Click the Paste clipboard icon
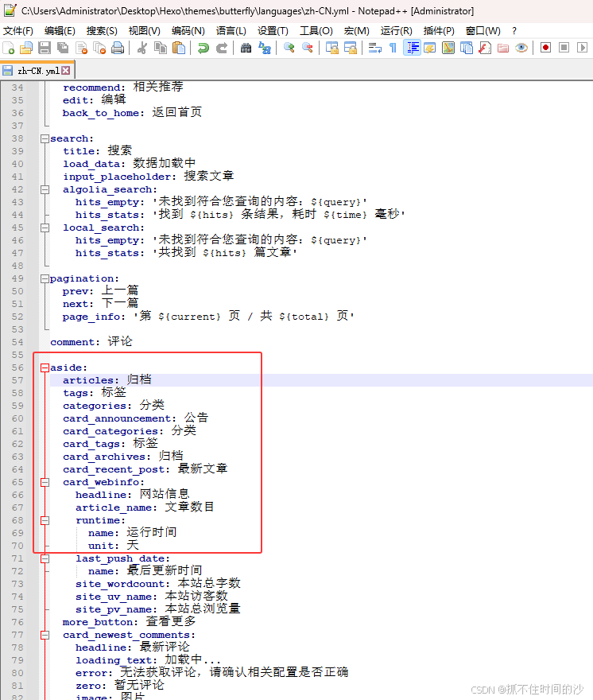Image resolution: width=593 pixels, height=700 pixels. (179, 48)
